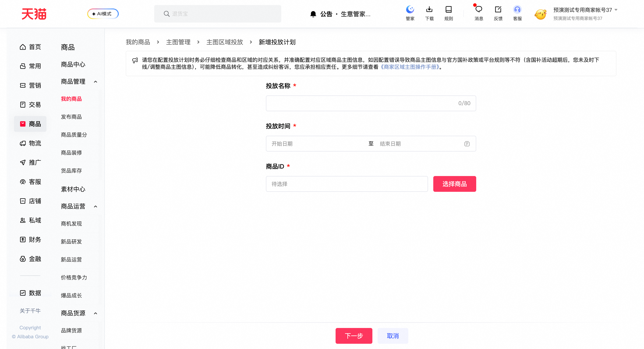Open 商品中心 menu entry
Viewport: 644px width, 349px height.
73,64
